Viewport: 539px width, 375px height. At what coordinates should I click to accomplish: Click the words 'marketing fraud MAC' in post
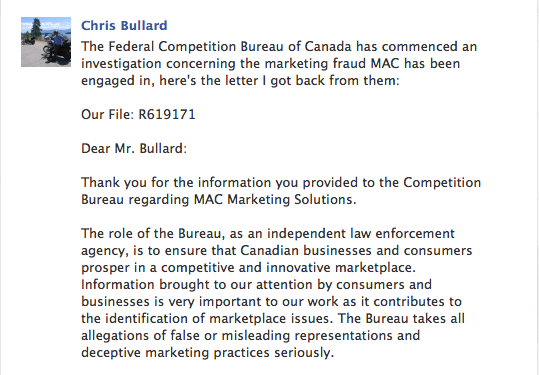pyautogui.click(x=332, y=64)
